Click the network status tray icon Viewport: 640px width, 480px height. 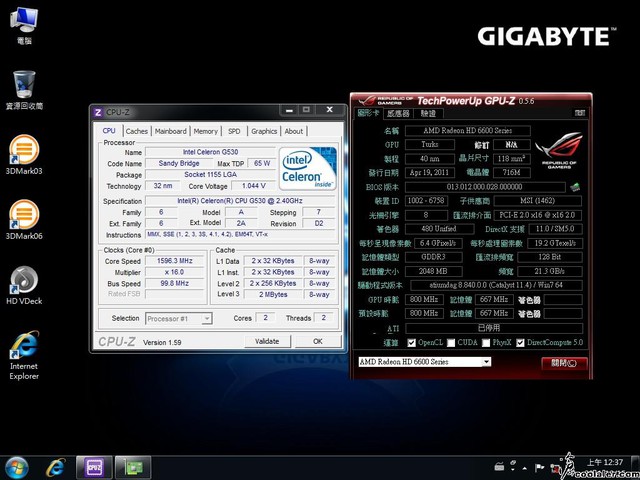554,468
